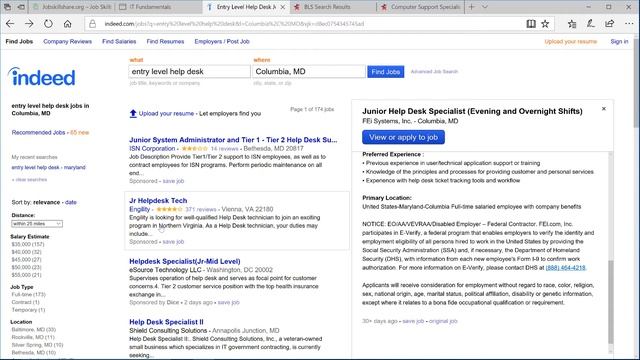Open reading view book icon
Screen dimensions: 640x360
point(531,24)
